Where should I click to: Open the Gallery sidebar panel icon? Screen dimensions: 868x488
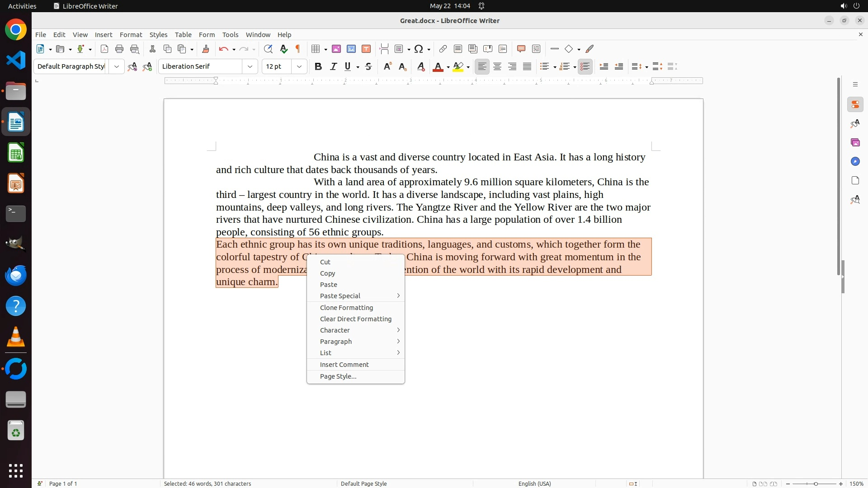[x=855, y=142]
